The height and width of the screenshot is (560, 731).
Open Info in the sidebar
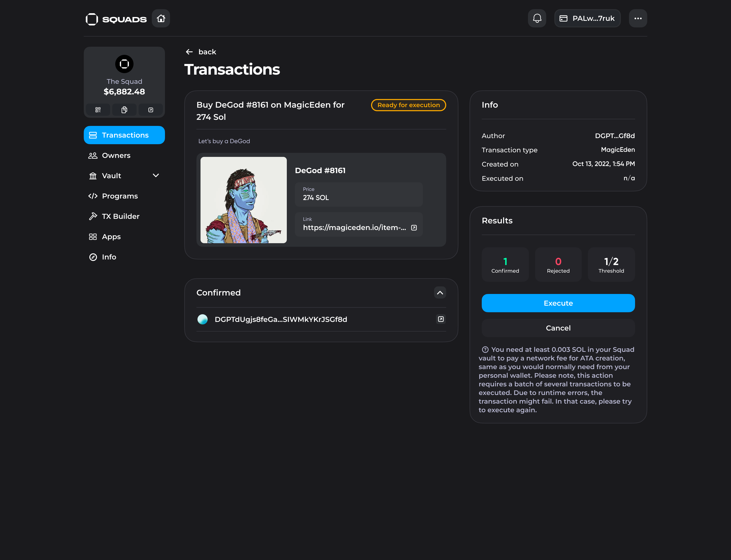[124, 257]
